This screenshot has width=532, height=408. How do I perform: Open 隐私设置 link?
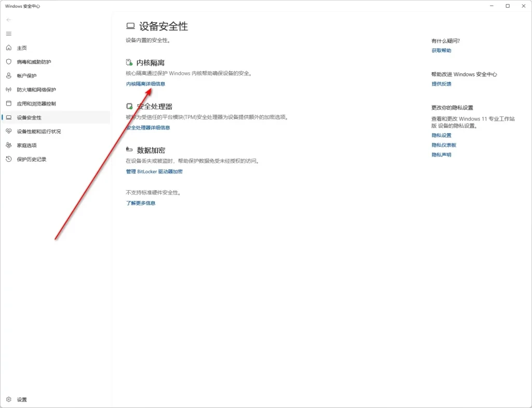click(441, 135)
